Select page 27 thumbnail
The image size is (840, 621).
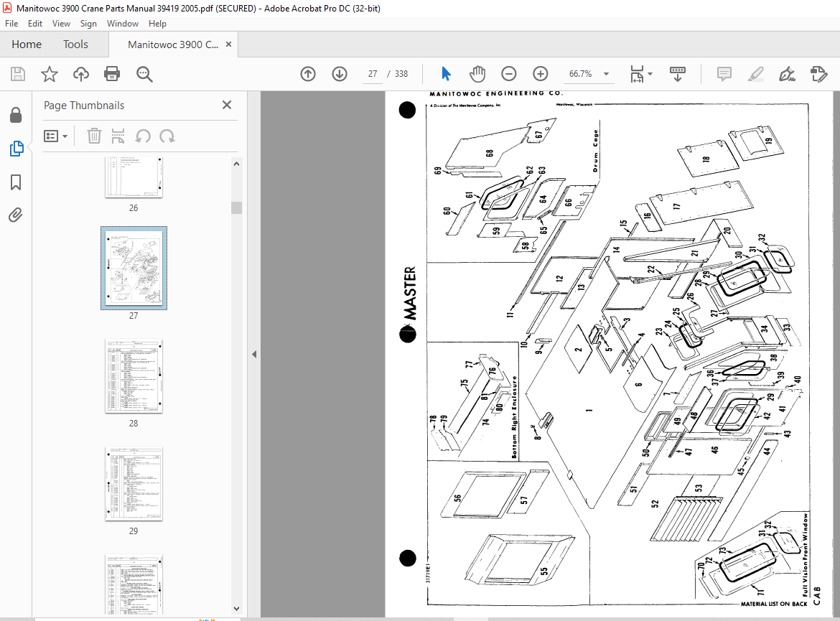click(x=134, y=268)
